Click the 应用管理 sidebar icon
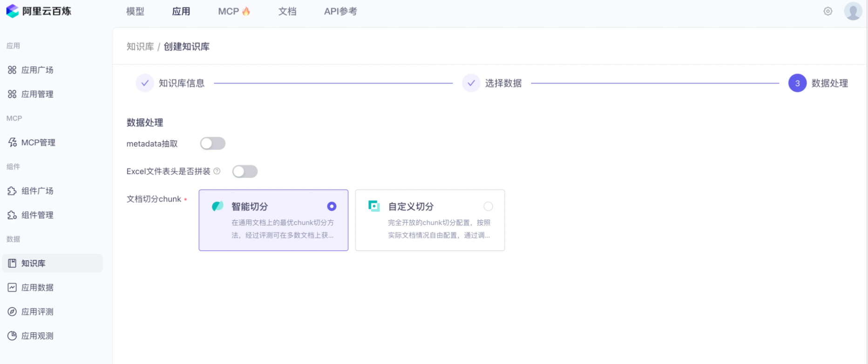The width and height of the screenshot is (868, 364). coord(12,94)
